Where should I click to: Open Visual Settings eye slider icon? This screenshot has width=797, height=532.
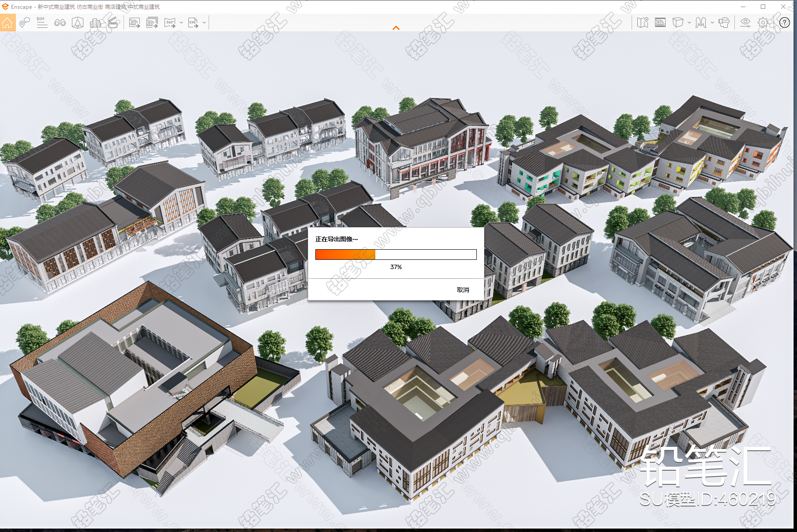coord(745,22)
